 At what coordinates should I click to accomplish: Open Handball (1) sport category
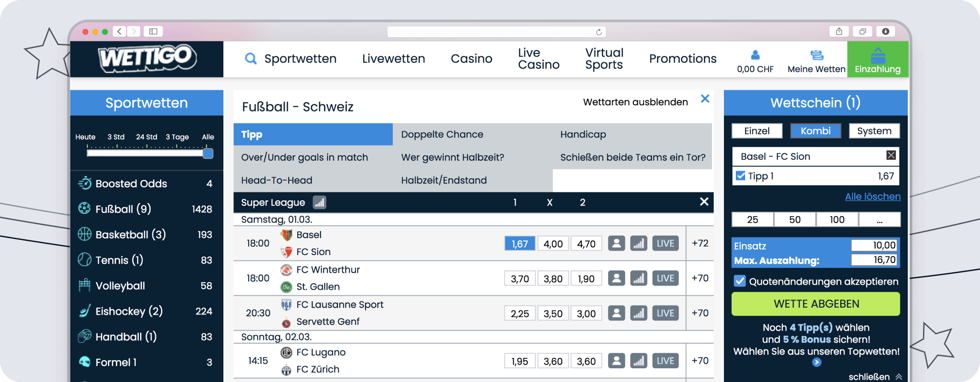point(146,337)
